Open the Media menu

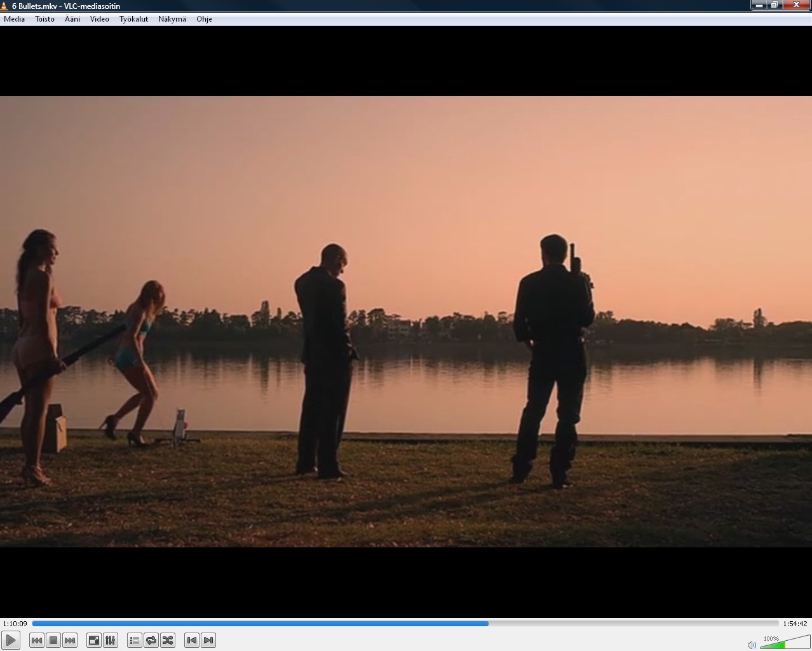14,19
